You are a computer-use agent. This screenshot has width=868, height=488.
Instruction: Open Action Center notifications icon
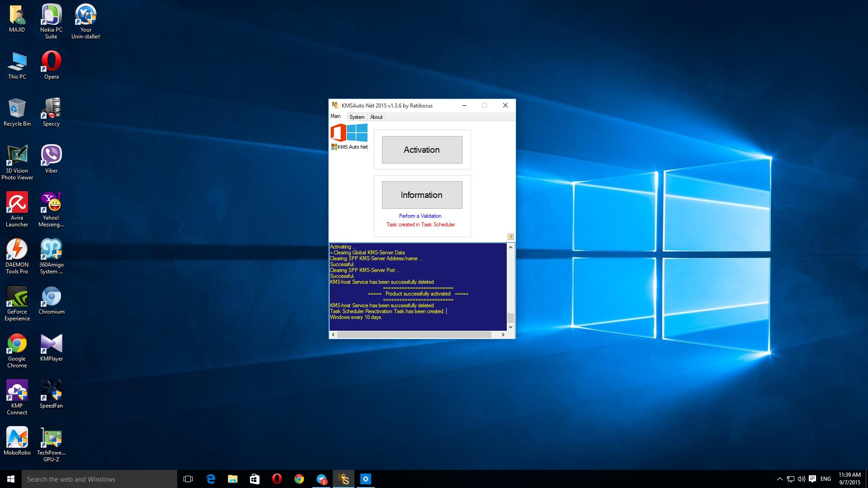(x=812, y=479)
